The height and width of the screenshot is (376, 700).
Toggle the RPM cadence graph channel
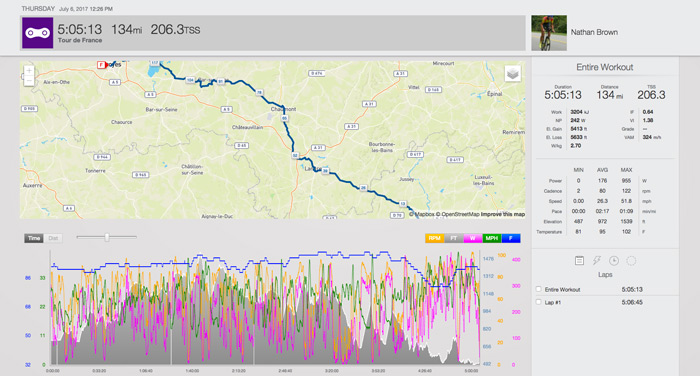pyautogui.click(x=434, y=238)
